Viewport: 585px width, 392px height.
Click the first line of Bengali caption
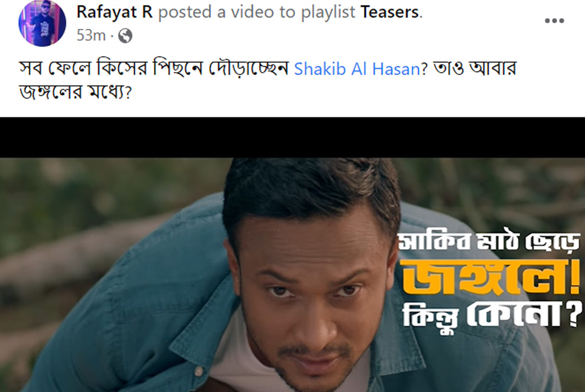tap(268, 68)
